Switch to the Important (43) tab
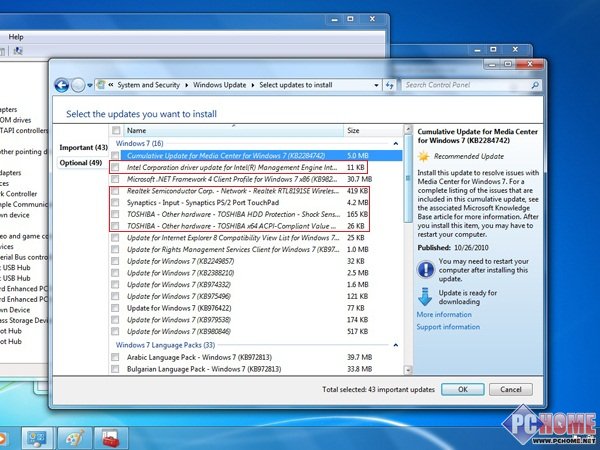This screenshot has width=600, height=450. [83, 147]
